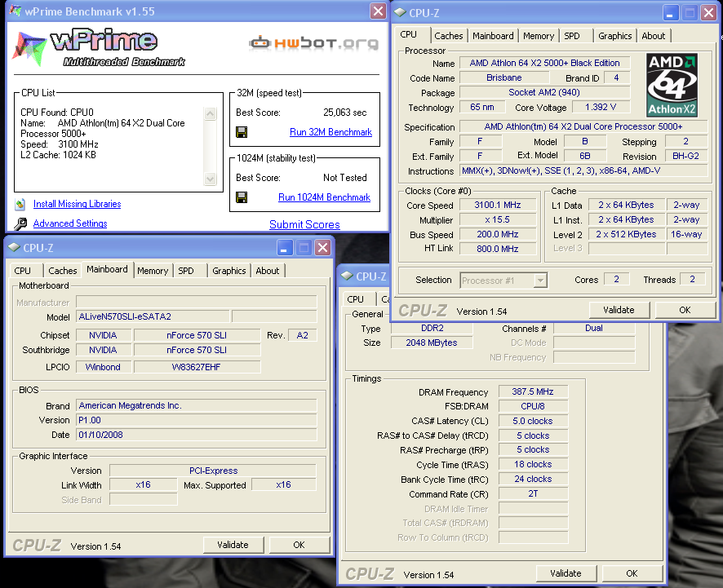Image resolution: width=723 pixels, height=588 pixels.
Task: Click the Cycle Time tRAS value 18 clocks
Action: (x=533, y=465)
